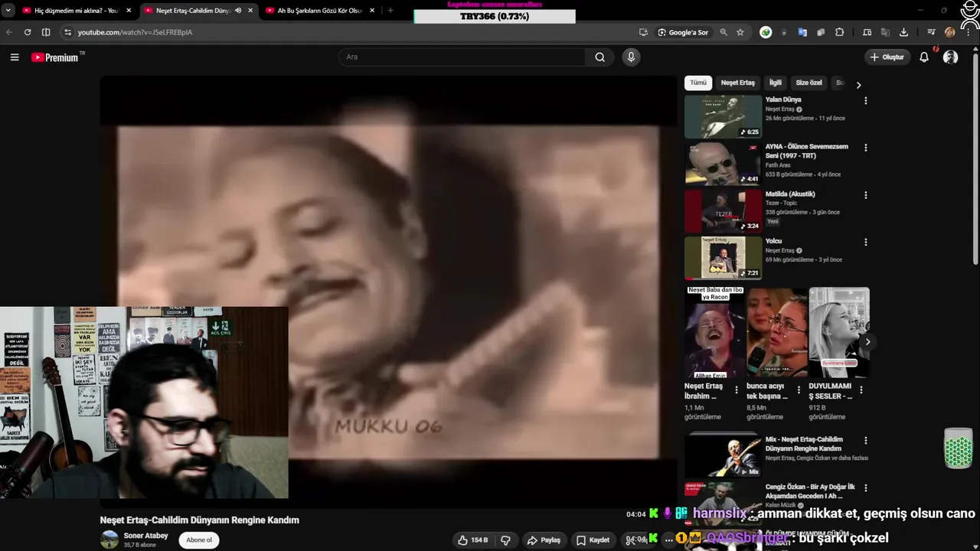
Task: Select the Size özel filter chip
Action: point(808,83)
